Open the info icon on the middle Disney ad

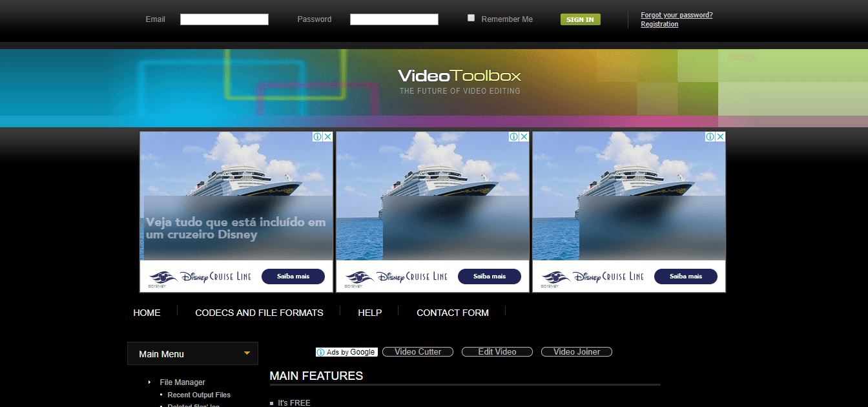click(514, 137)
